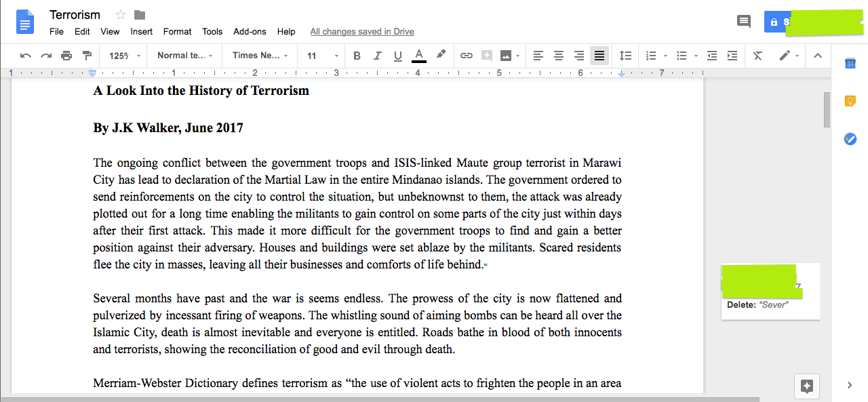Open the comment history speech bubble
Image resolution: width=868 pixels, height=402 pixels.
[744, 22]
